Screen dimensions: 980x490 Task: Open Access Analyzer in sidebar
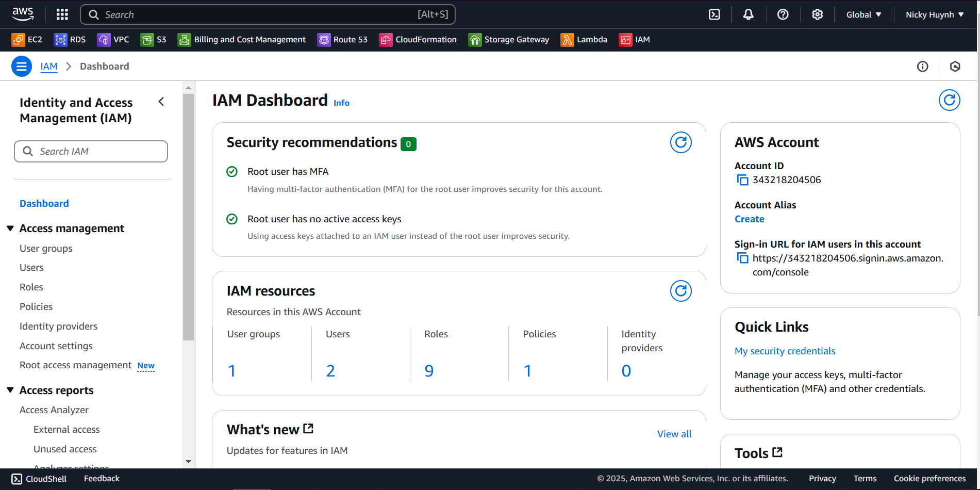tap(54, 410)
